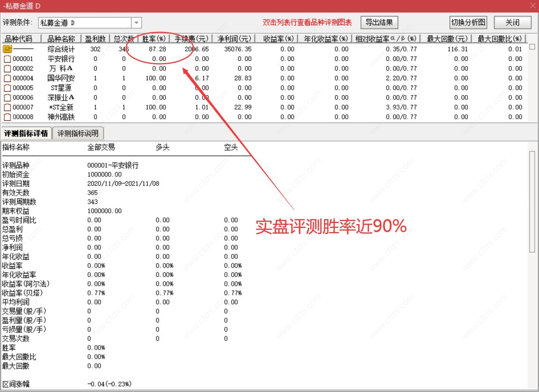Click the 22.99 net profit cell
Image resolution: width=539 pixels, height=392 pixels.
pyautogui.click(x=243, y=107)
